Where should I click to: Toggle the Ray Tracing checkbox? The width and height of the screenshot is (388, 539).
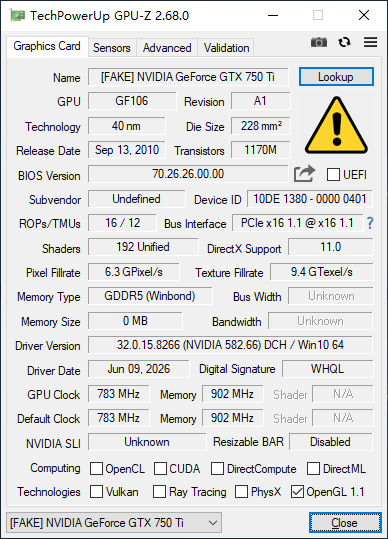159,492
